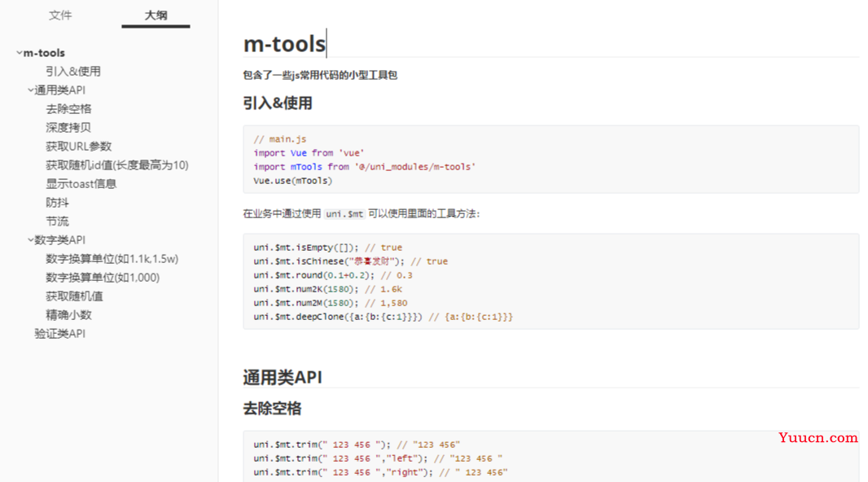Click the import Vue from 'vue' line
Screen dimensions: 868x482
[x=309, y=153]
